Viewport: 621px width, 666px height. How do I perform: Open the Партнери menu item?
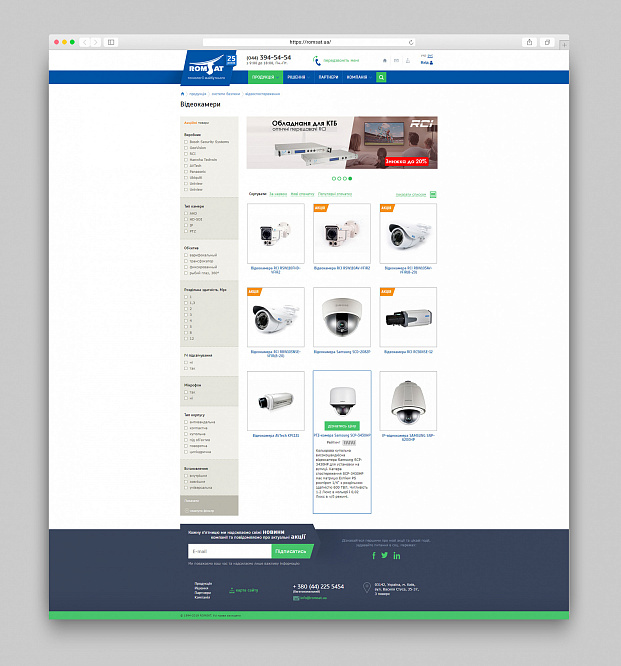click(328, 77)
